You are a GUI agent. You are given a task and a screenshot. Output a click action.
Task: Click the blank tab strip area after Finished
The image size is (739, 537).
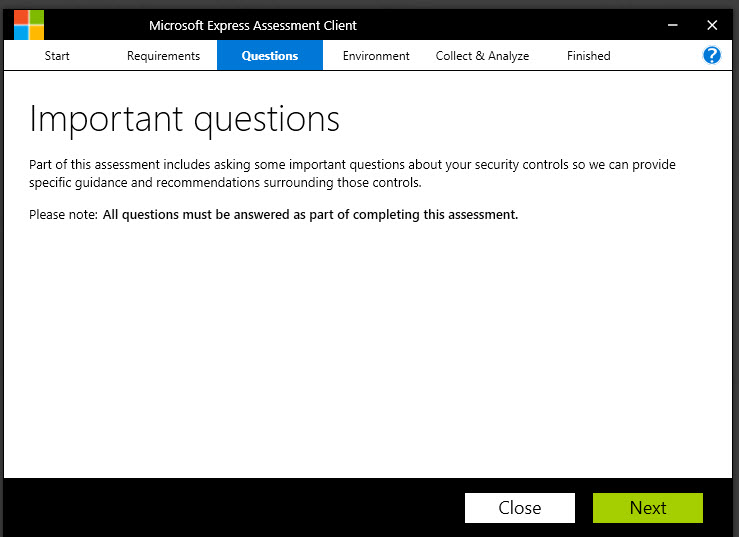click(660, 56)
